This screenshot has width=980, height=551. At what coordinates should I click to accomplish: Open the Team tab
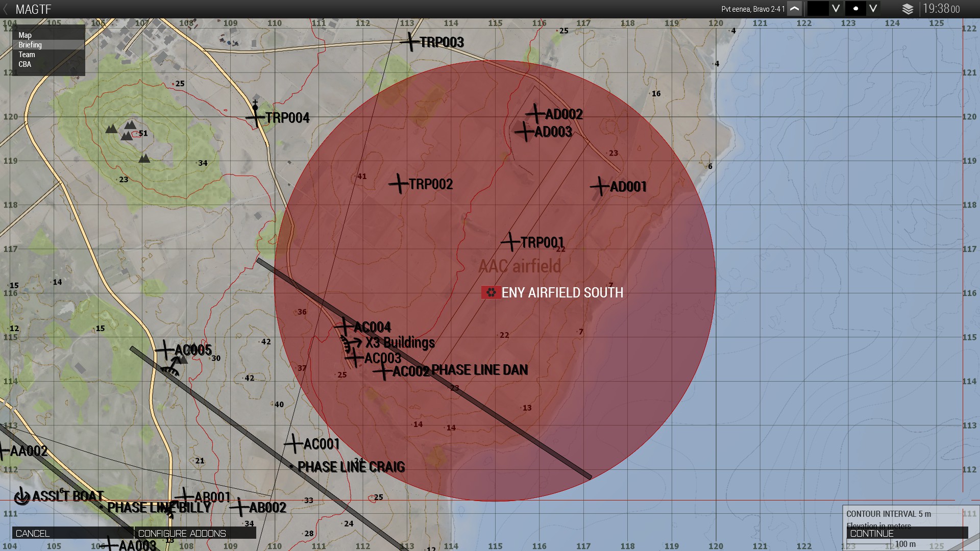[27, 55]
